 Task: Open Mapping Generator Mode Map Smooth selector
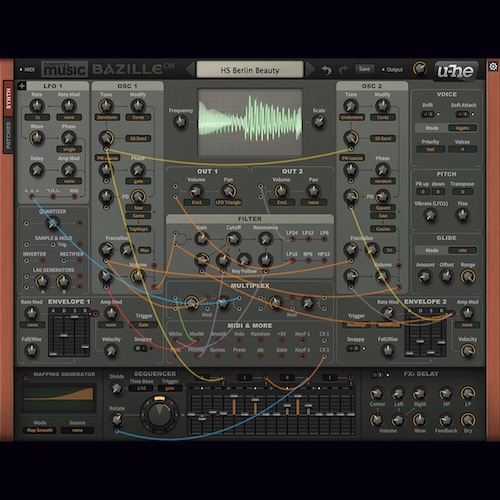[x=40, y=430]
